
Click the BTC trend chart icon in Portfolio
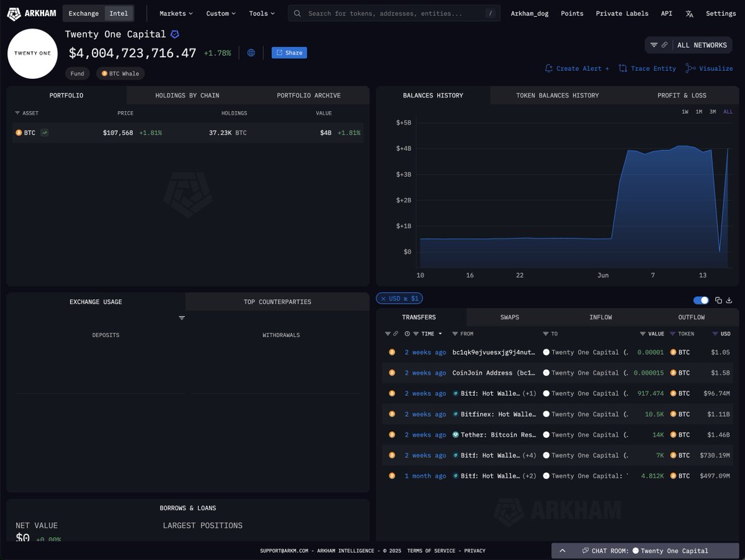pyautogui.click(x=45, y=133)
